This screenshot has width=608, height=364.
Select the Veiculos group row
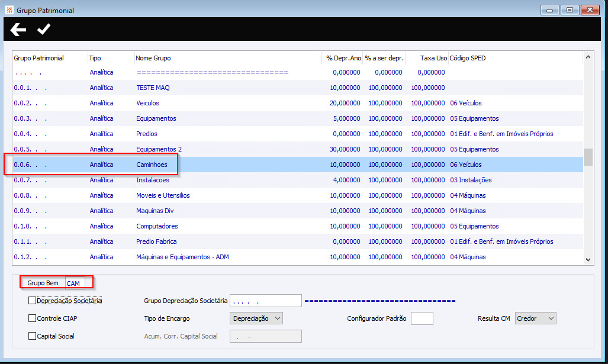tap(298, 103)
